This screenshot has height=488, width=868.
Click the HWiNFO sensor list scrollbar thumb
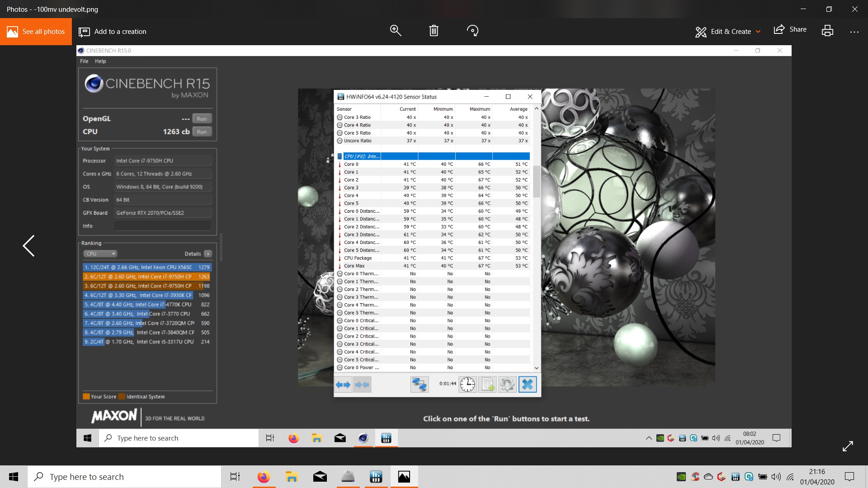[x=537, y=182]
